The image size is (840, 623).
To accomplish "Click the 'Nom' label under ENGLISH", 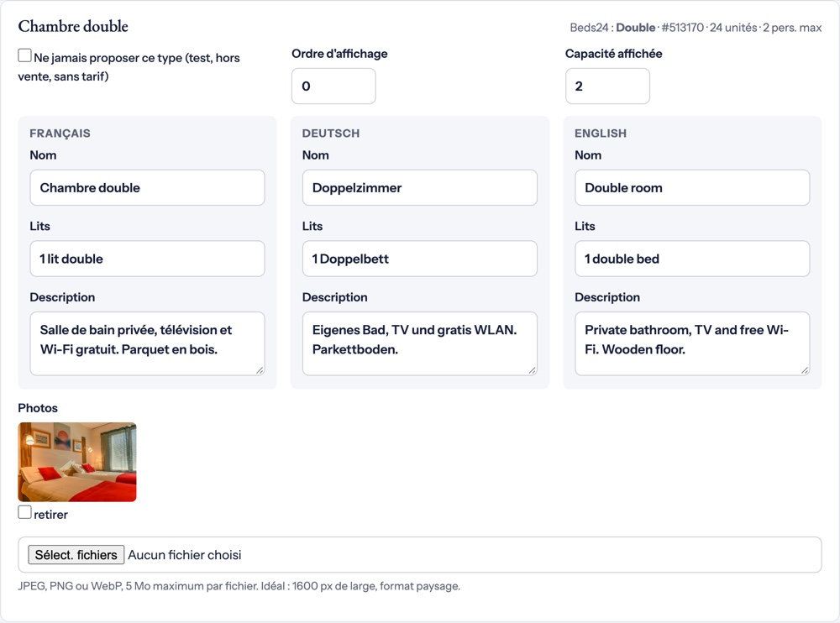I will pos(588,155).
